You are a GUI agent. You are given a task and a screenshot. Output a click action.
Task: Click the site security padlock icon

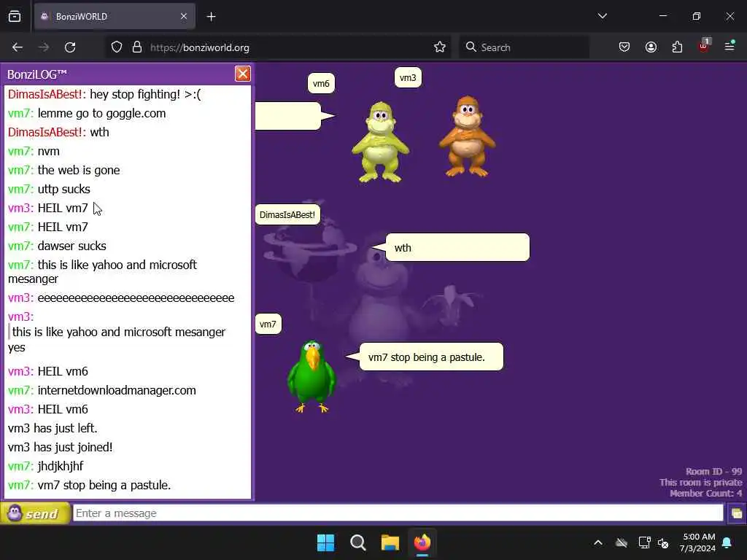137,47
